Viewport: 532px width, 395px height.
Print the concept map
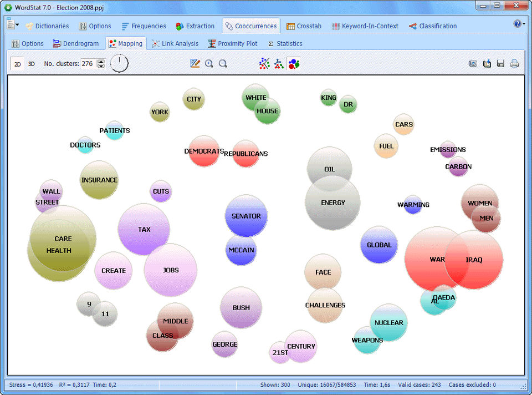tap(514, 63)
